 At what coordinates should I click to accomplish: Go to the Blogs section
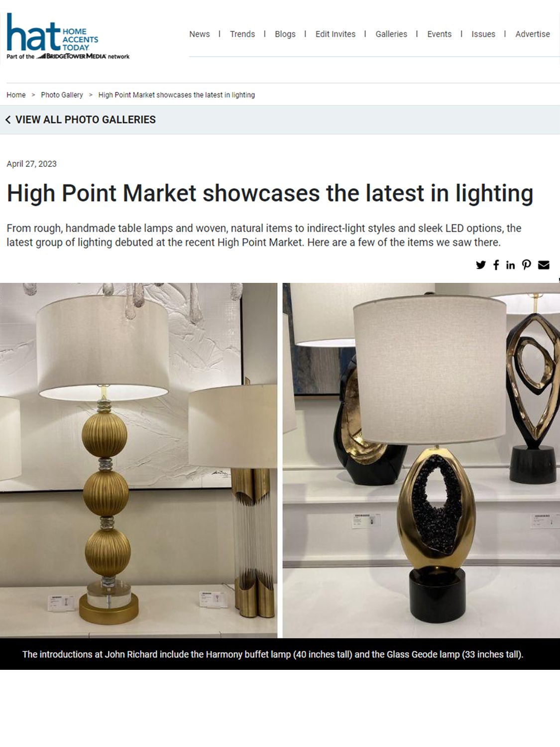pyautogui.click(x=285, y=34)
